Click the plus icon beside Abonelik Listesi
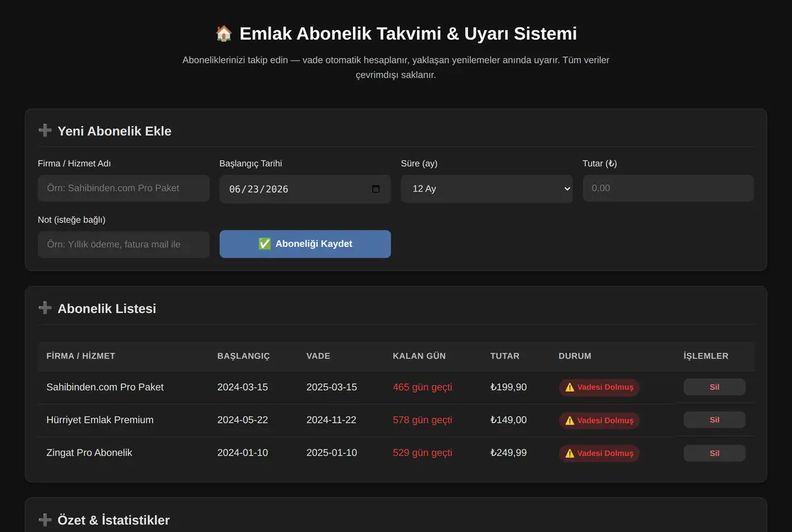The height and width of the screenshot is (532, 792). 45,308
